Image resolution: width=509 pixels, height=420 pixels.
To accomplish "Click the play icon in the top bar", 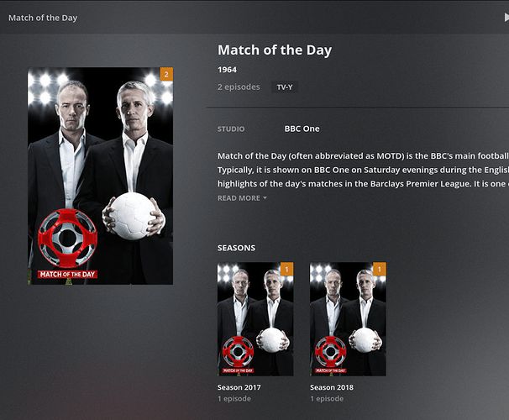I will [506, 18].
